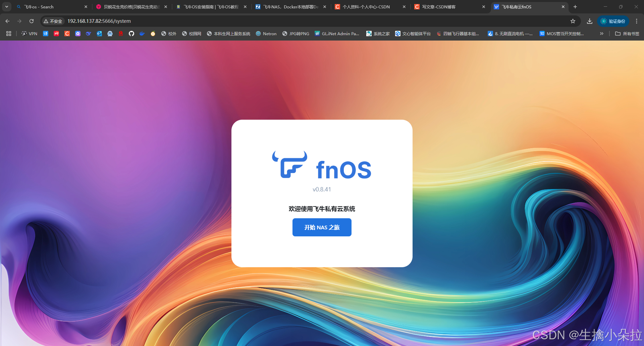The image size is (644, 346).
Task: Open the Netron bookmark
Action: coord(266,34)
